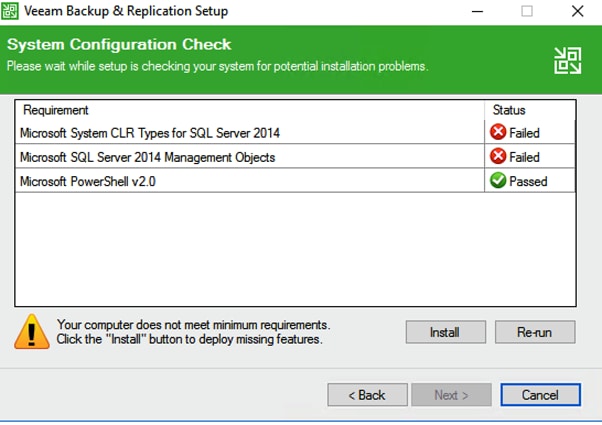
Task: Go back with the < Back button
Action: (x=367, y=395)
